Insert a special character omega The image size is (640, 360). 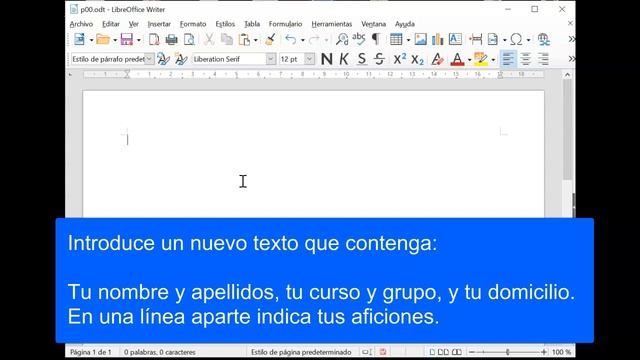516,40
